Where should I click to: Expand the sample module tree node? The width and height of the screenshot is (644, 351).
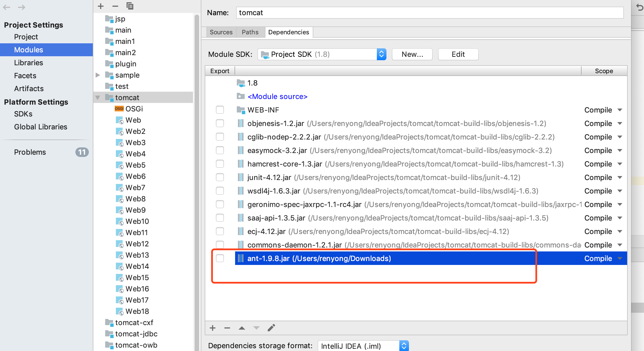tap(98, 75)
